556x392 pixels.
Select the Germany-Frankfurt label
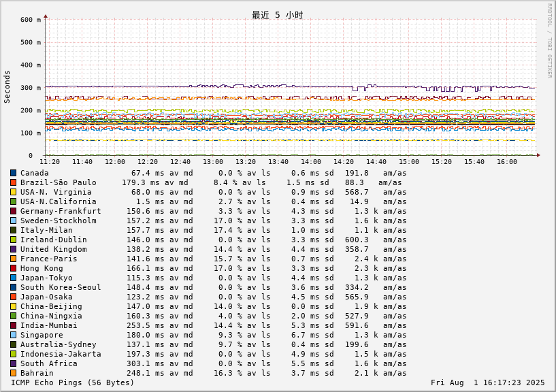point(61,211)
